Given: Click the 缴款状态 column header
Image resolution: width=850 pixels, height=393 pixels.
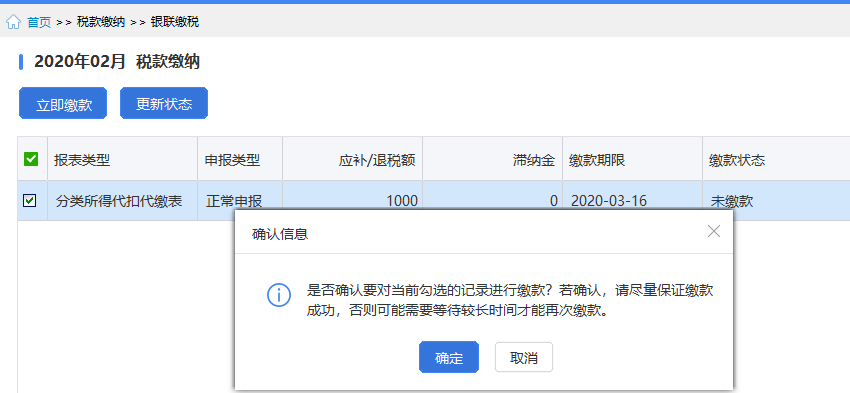Looking at the screenshot, I should [776, 159].
